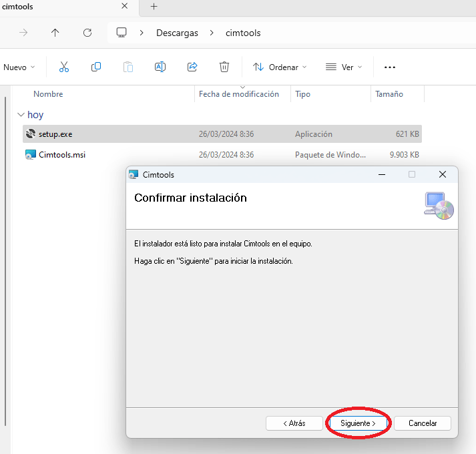Minimize the Cimtools installer dialog
The height and width of the screenshot is (454, 476).
[x=382, y=175]
